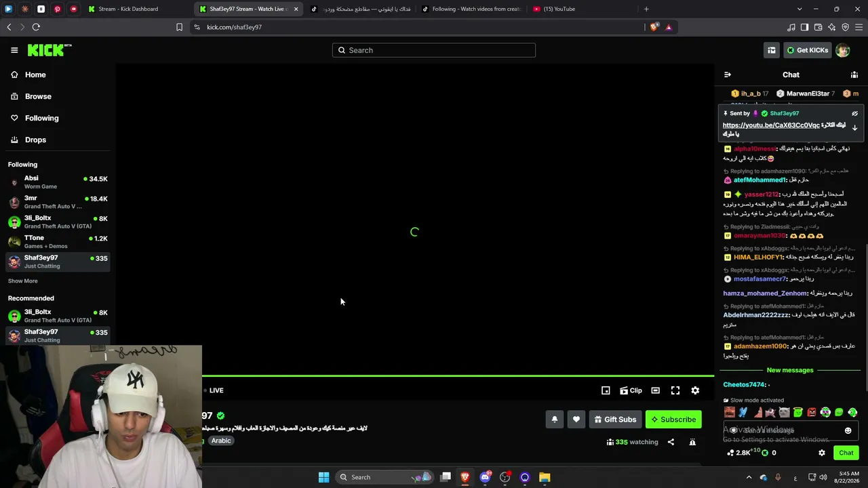Image resolution: width=868 pixels, height=488 pixels.
Task: Open the pinned youtu.be link
Action: pos(771,125)
